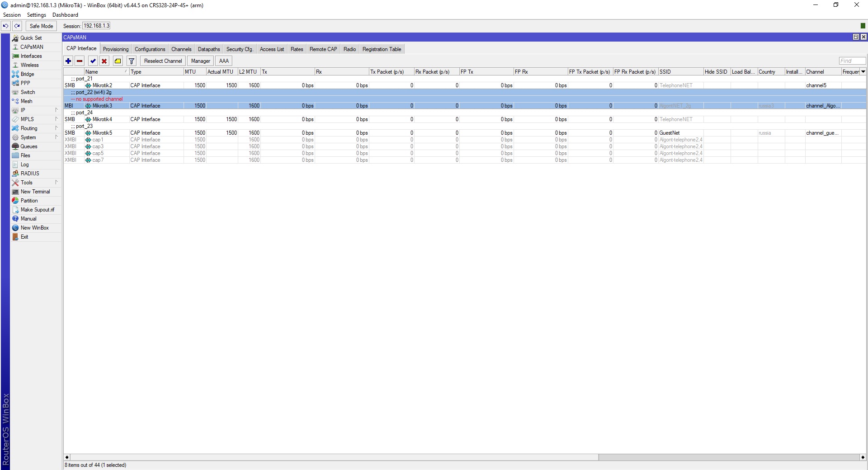Select the cap1 interface row
The height and width of the screenshot is (470, 868).
coord(465,140)
